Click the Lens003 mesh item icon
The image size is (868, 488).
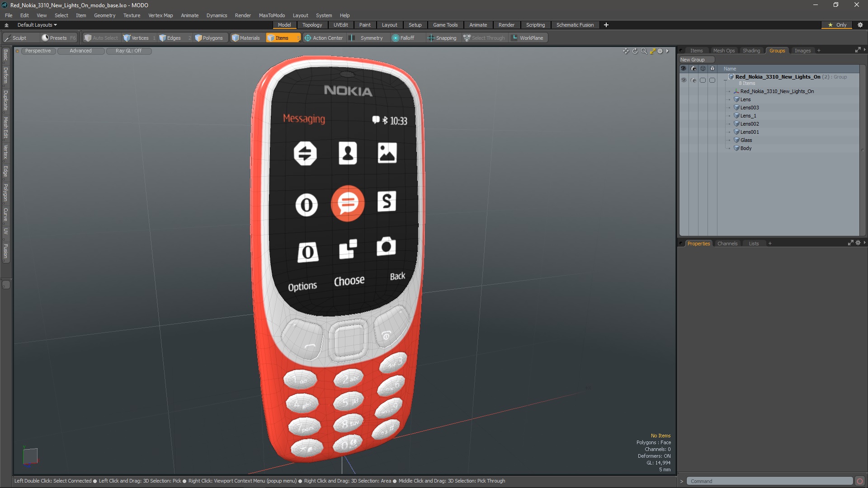pyautogui.click(x=736, y=108)
